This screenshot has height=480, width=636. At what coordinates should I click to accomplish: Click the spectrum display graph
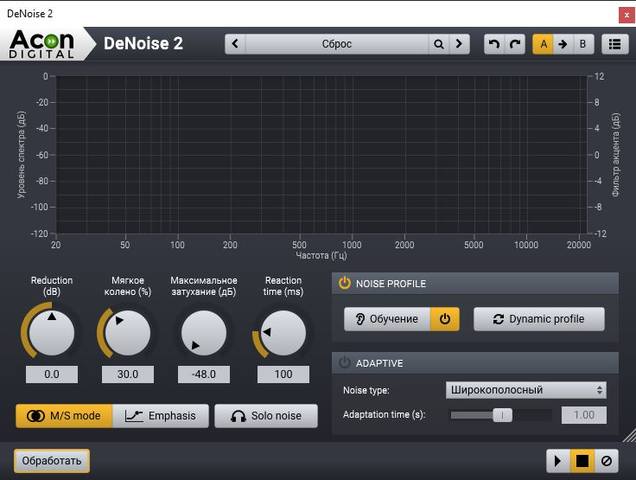click(322, 155)
